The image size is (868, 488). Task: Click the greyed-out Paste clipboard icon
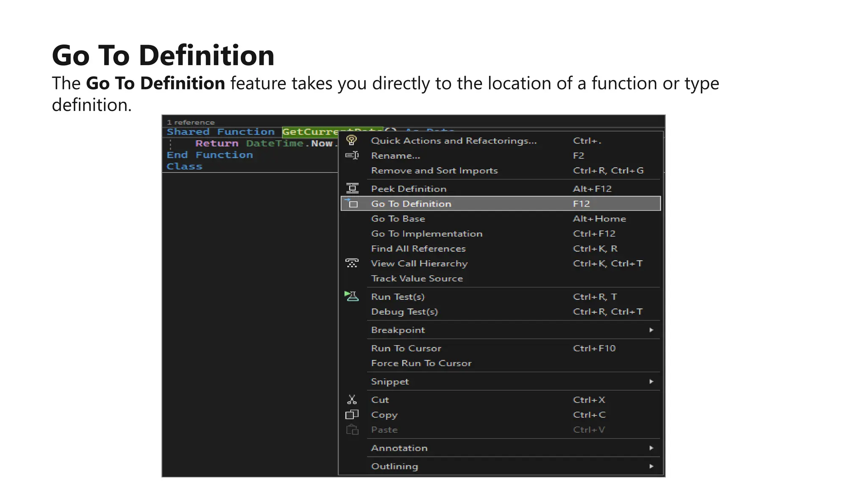(x=352, y=430)
